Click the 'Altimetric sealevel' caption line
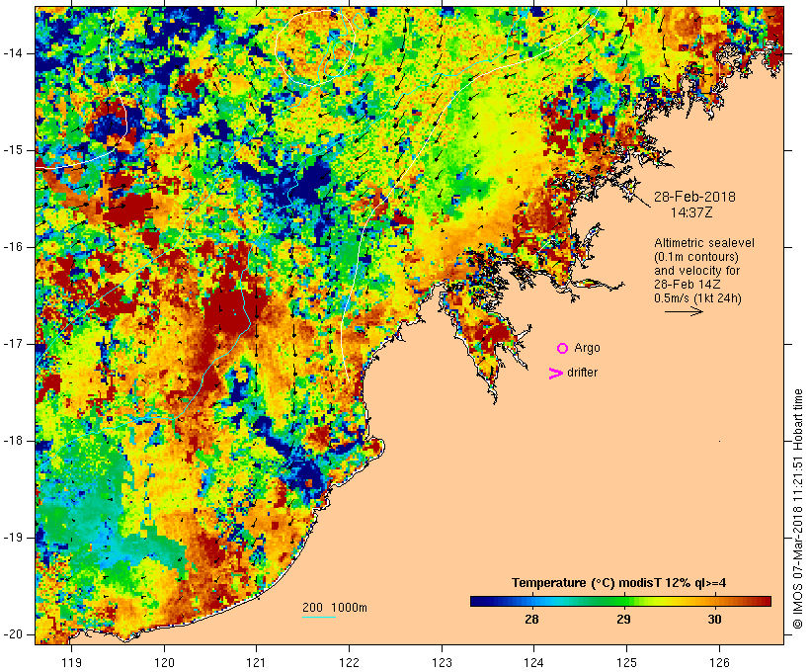 point(704,243)
